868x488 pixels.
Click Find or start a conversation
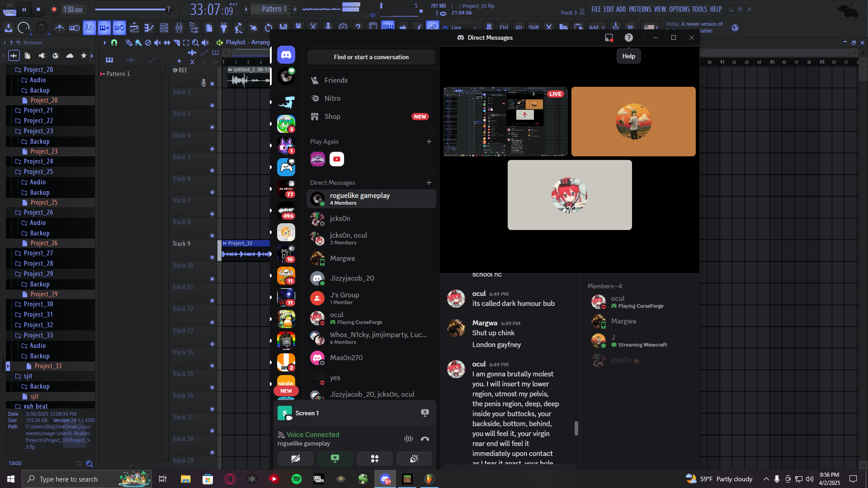point(371,57)
